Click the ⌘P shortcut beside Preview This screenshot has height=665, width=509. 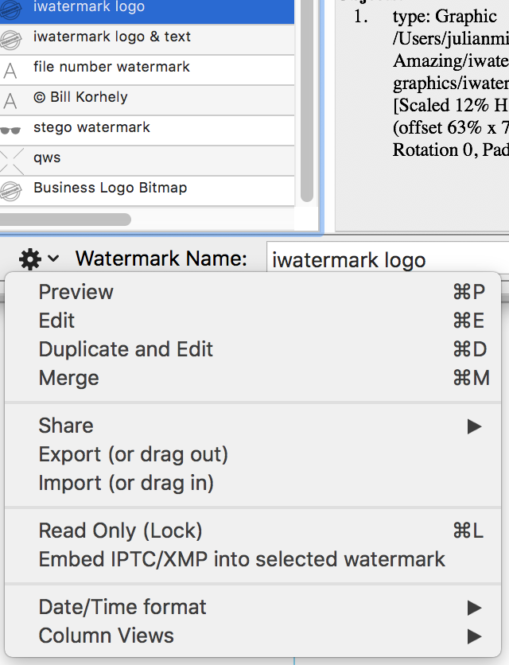point(469,292)
